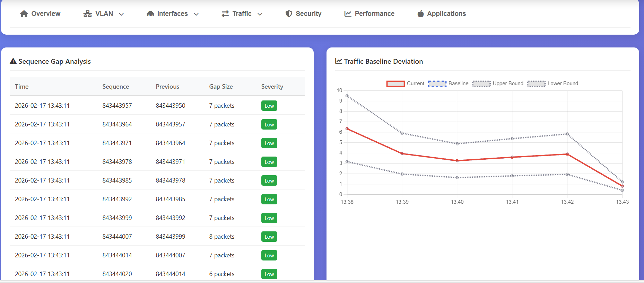This screenshot has width=644, height=283.
Task: Expand the VLAN dropdown chevron
Action: [x=121, y=14]
